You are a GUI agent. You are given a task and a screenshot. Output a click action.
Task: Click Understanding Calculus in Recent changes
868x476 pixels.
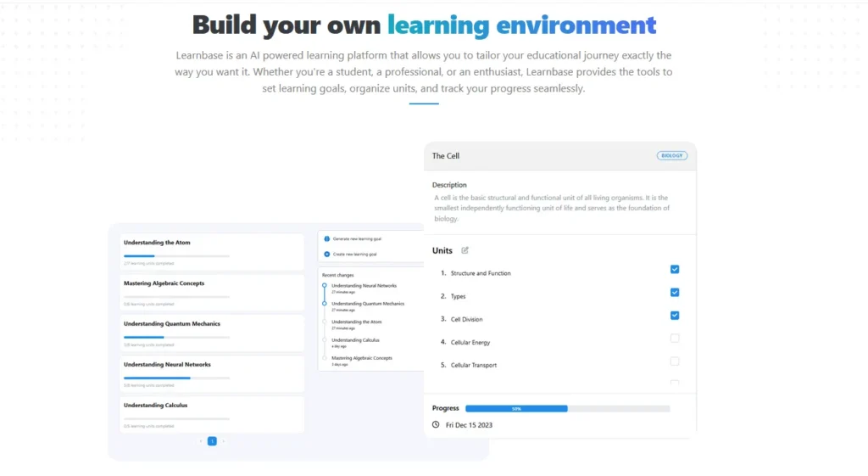point(355,340)
